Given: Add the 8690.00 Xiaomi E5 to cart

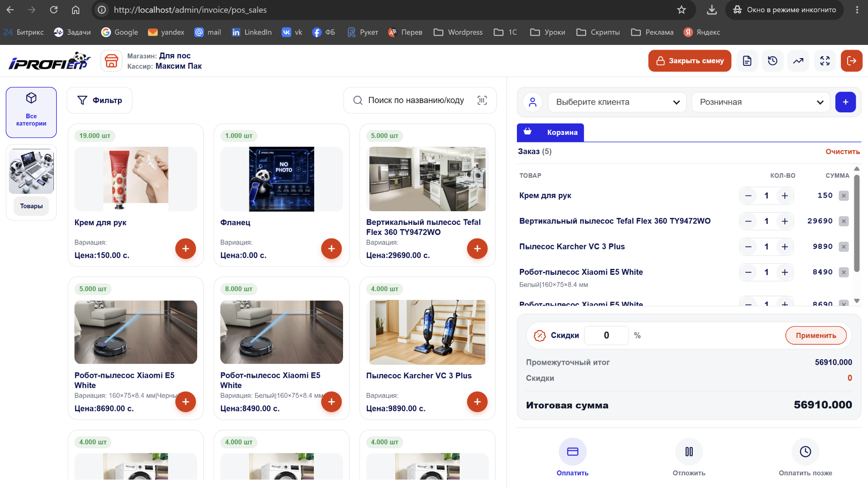Looking at the screenshot, I should 186,402.
